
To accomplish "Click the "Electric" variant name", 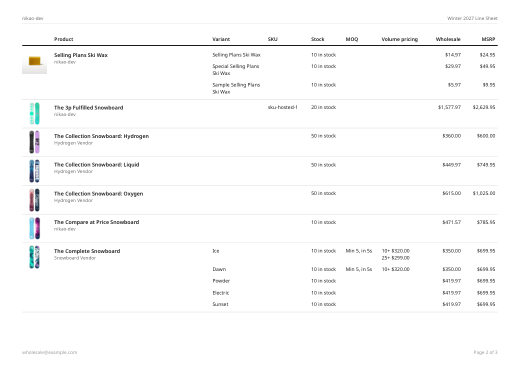I will [221, 293].
